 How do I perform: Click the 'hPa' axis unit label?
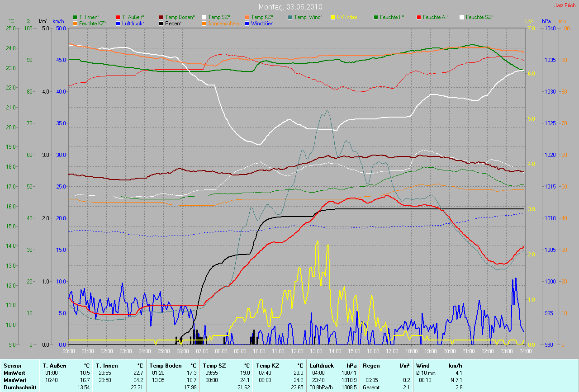coord(547,21)
